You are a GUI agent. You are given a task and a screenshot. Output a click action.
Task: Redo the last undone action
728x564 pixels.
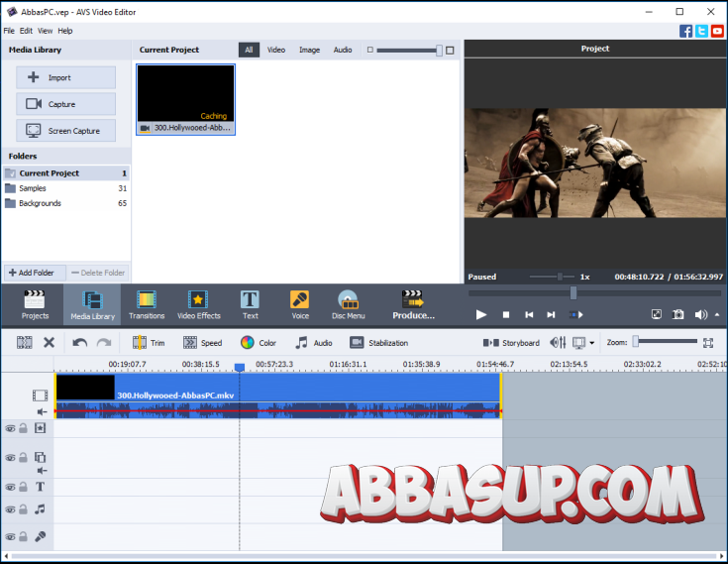104,343
